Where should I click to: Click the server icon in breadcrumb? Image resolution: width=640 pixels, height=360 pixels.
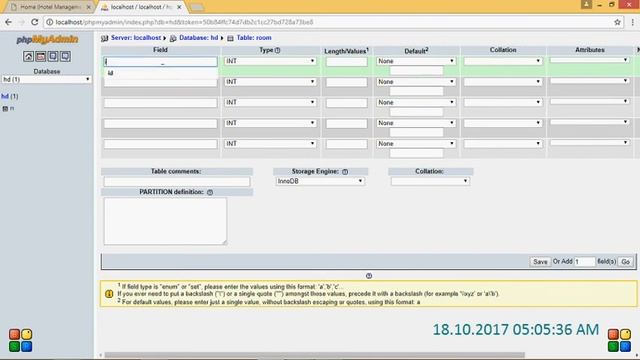pos(104,38)
